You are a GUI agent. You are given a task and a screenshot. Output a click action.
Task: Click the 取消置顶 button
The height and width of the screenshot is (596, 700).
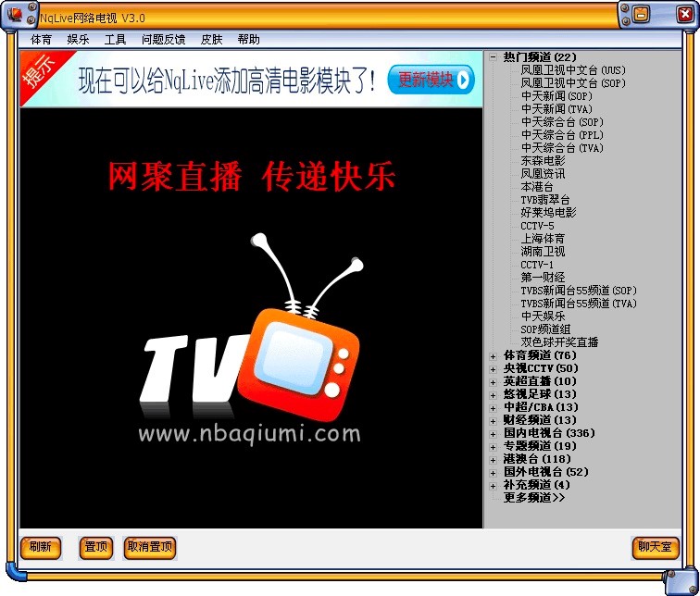coord(150,547)
